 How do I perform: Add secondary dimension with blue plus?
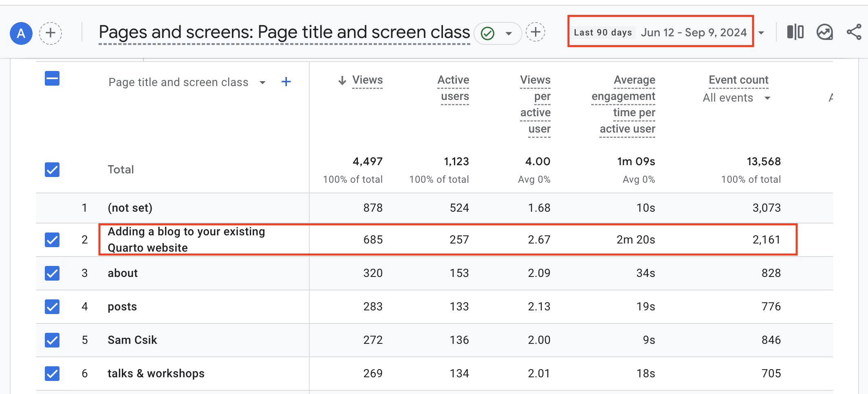(x=286, y=82)
